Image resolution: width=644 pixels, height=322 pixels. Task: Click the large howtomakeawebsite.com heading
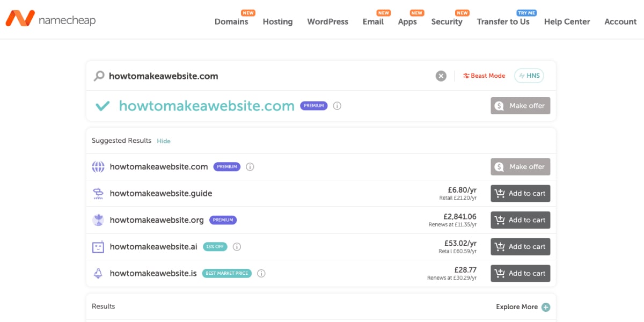[207, 106]
